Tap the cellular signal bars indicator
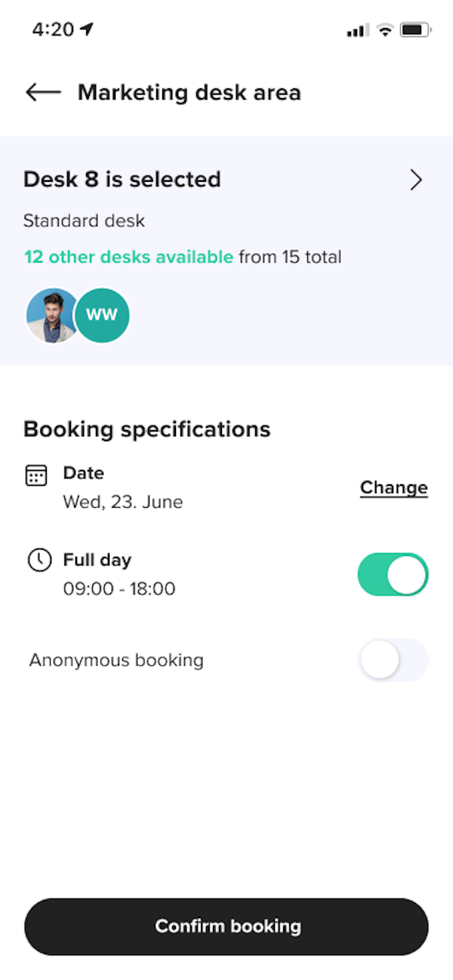The width and height of the screenshot is (453, 980). pyautogui.click(x=356, y=30)
